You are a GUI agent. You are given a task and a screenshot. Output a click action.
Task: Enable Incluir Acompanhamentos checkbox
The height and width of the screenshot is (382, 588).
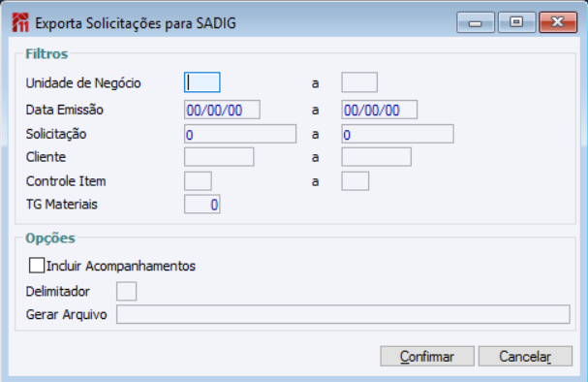pyautogui.click(x=37, y=266)
